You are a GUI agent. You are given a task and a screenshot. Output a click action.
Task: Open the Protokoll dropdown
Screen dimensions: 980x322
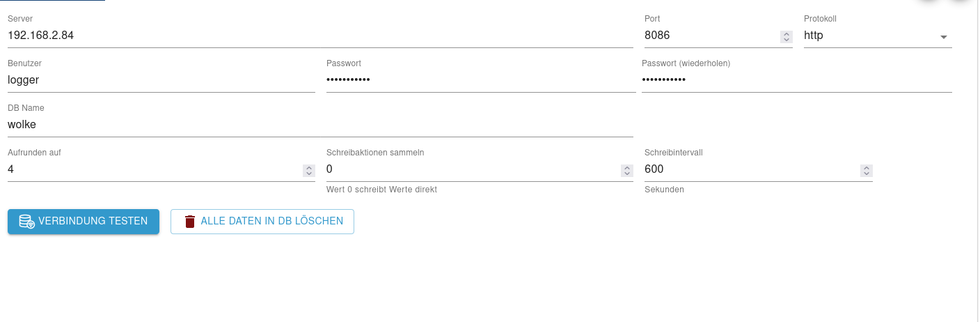click(x=870, y=36)
